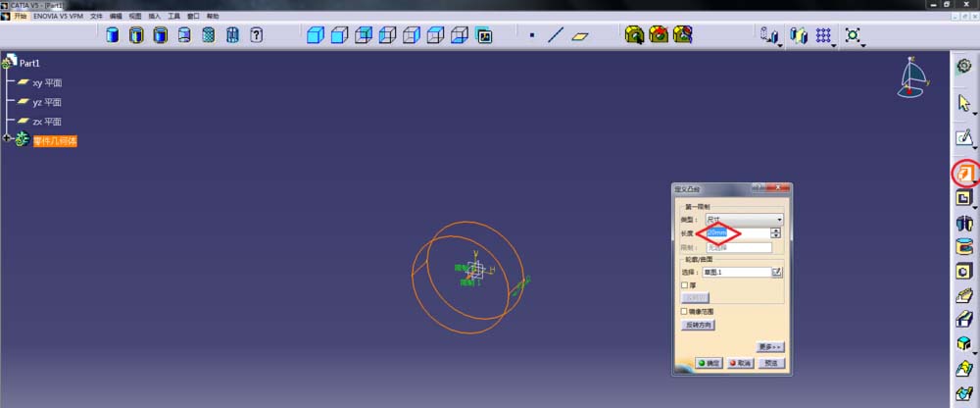Open the 文件 (File) menu
Screen dimensions: 980x408
point(96,16)
